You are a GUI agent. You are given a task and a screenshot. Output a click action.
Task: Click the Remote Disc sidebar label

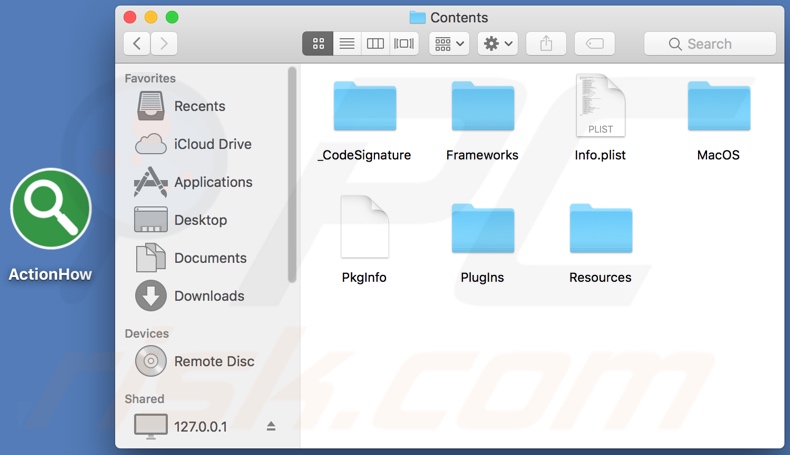(x=214, y=361)
